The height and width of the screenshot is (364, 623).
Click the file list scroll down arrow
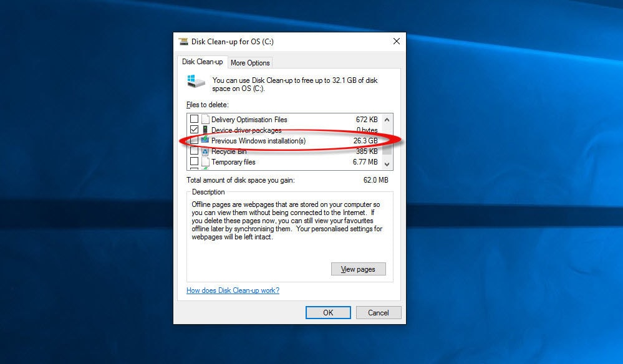click(x=387, y=165)
